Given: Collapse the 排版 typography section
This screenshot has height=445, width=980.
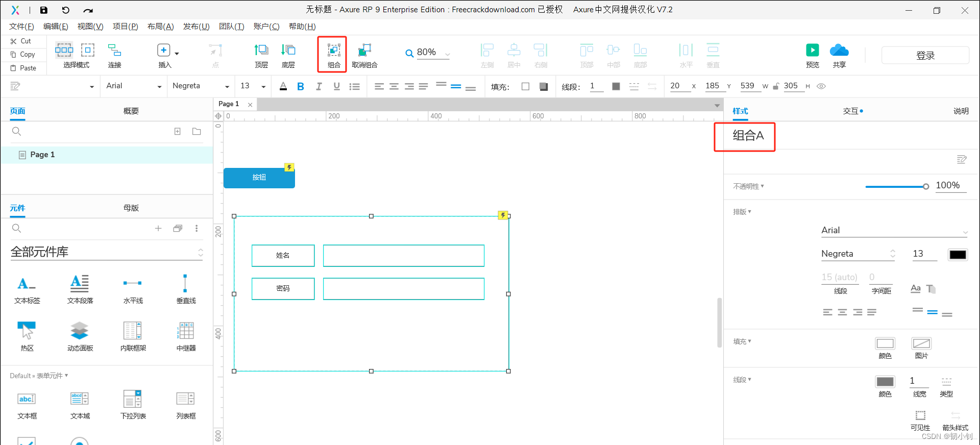Looking at the screenshot, I should [x=742, y=212].
